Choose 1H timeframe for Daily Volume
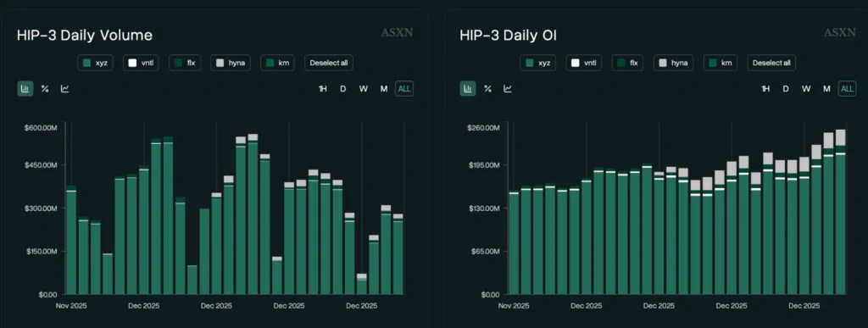Viewport: 868px width, 328px height. (x=322, y=89)
